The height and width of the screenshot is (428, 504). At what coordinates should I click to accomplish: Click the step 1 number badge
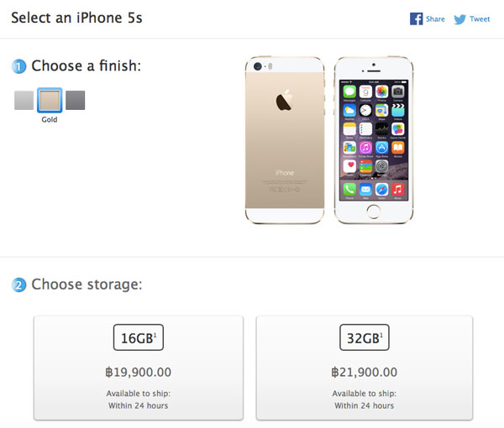19,66
